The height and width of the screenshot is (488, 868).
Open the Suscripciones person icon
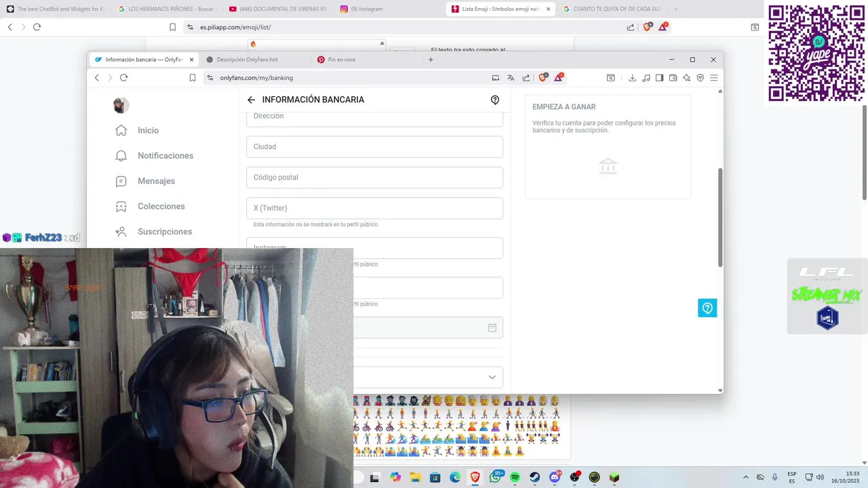121,232
